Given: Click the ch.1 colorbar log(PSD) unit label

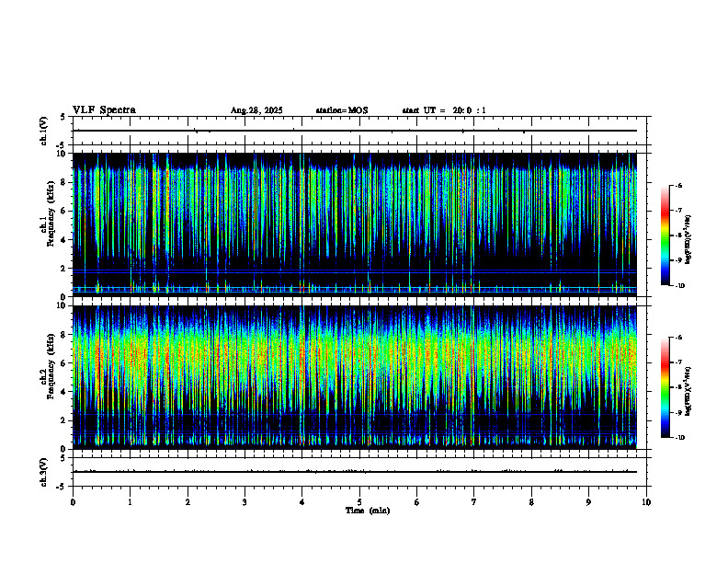Looking at the screenshot, I should pyautogui.click(x=688, y=239).
